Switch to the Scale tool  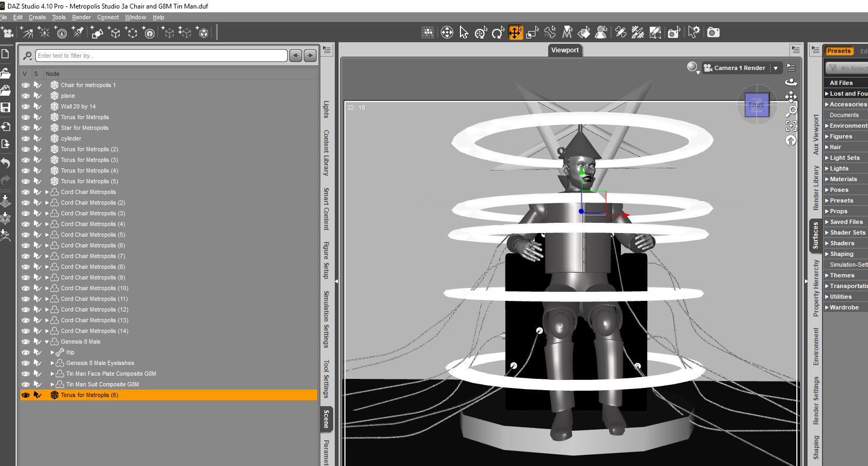click(x=532, y=33)
